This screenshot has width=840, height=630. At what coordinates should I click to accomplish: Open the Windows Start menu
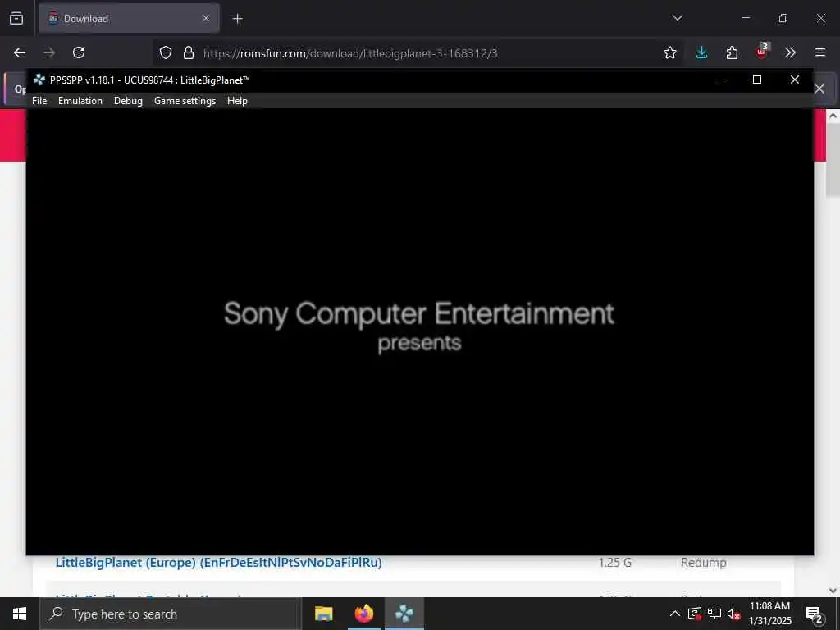click(20, 614)
